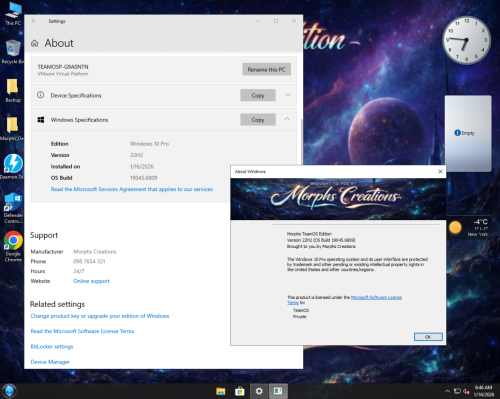Viewport: 500px width, 399px height.
Task: Open Microsoft Software License Terms in About Windows
Action: pyautogui.click(x=376, y=297)
